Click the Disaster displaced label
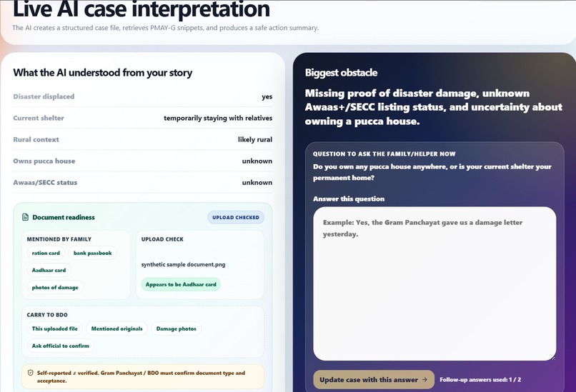Viewport: 576px width, 392px height. (x=44, y=96)
